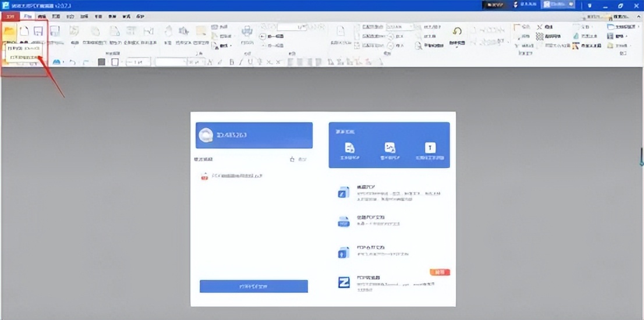Click the blue Open PDF File button
The image size is (644, 320).
(x=253, y=286)
